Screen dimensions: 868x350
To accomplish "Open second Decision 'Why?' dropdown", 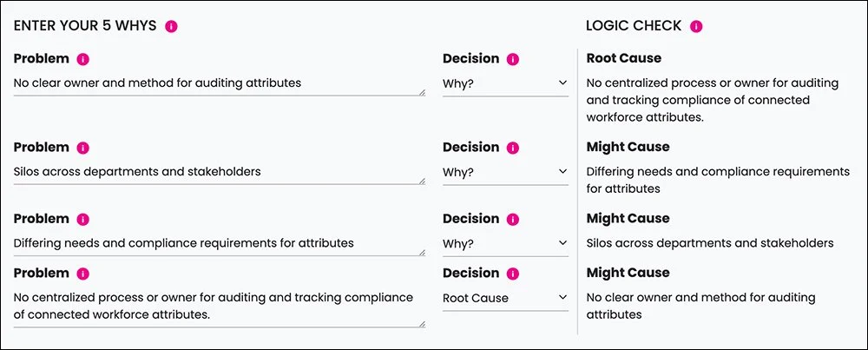I will pyautogui.click(x=505, y=172).
